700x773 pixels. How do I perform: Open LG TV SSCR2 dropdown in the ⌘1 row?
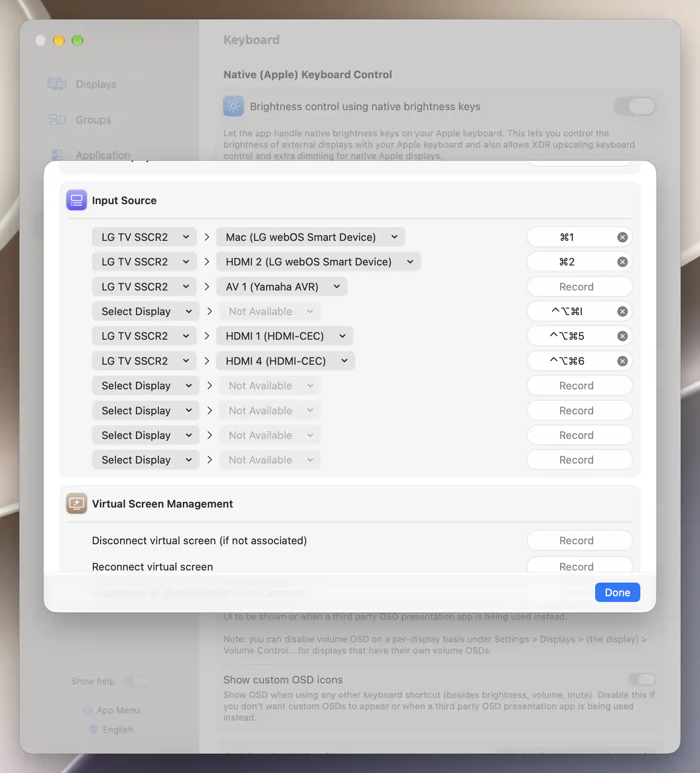click(x=144, y=237)
